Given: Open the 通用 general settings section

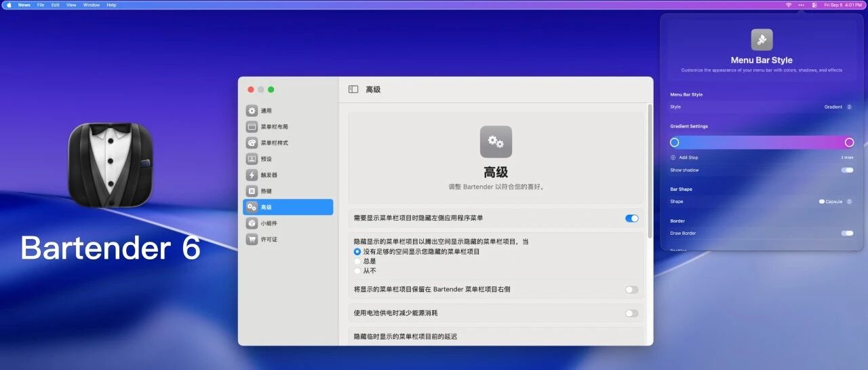Looking at the screenshot, I should coord(288,111).
